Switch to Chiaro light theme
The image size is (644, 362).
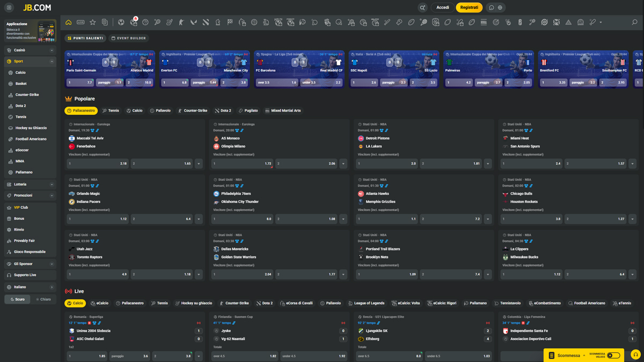(43, 299)
